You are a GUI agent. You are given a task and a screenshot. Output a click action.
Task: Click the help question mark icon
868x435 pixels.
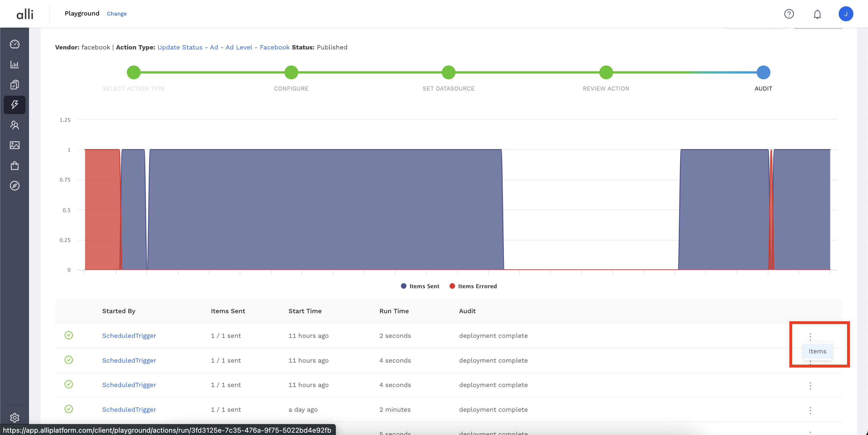[789, 14]
